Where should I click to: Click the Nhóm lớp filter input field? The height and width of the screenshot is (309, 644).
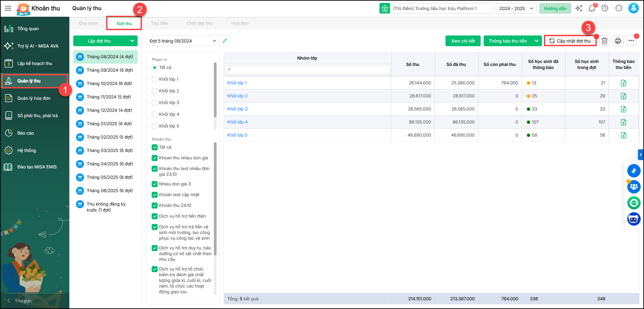click(308, 70)
